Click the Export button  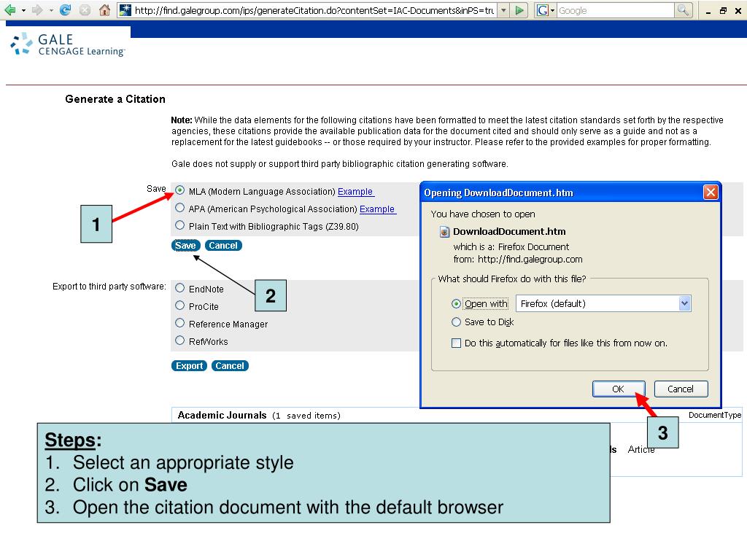(x=189, y=366)
